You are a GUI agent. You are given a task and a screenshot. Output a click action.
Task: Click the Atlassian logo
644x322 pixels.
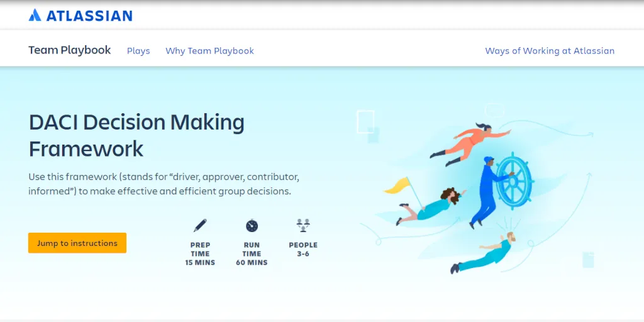point(80,16)
